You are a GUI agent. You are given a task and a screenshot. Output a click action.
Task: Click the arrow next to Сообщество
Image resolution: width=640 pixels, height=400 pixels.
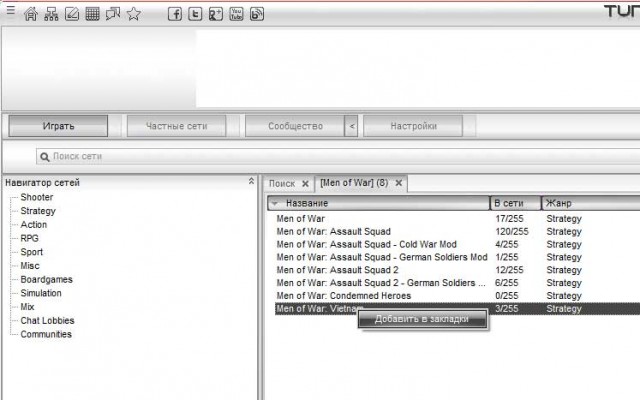click(351, 126)
